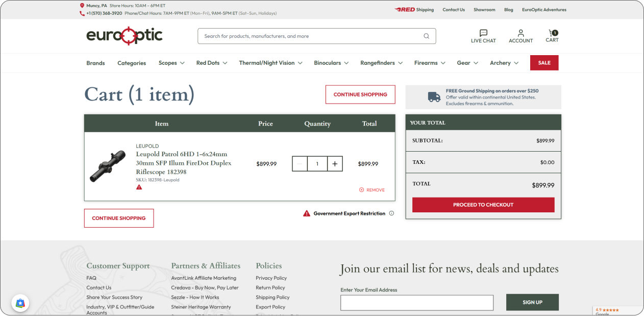
Task: Decrease quantity with minus button
Action: coord(300,164)
